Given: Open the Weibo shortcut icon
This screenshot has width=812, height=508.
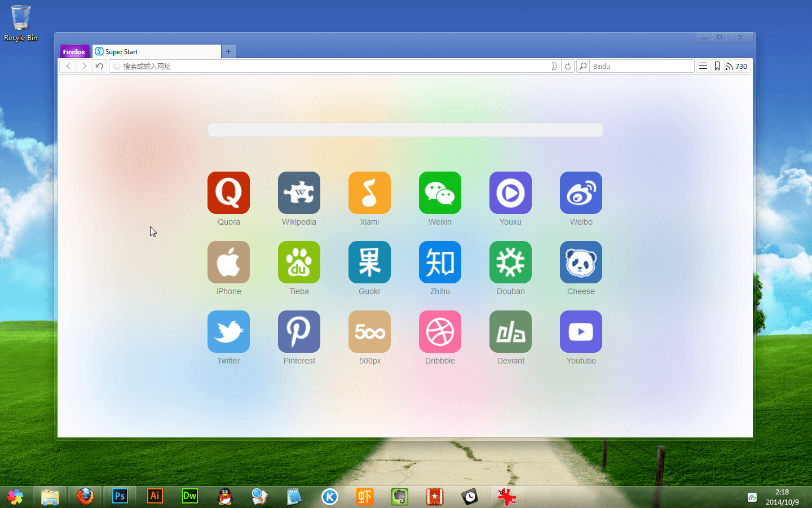Looking at the screenshot, I should [x=581, y=192].
